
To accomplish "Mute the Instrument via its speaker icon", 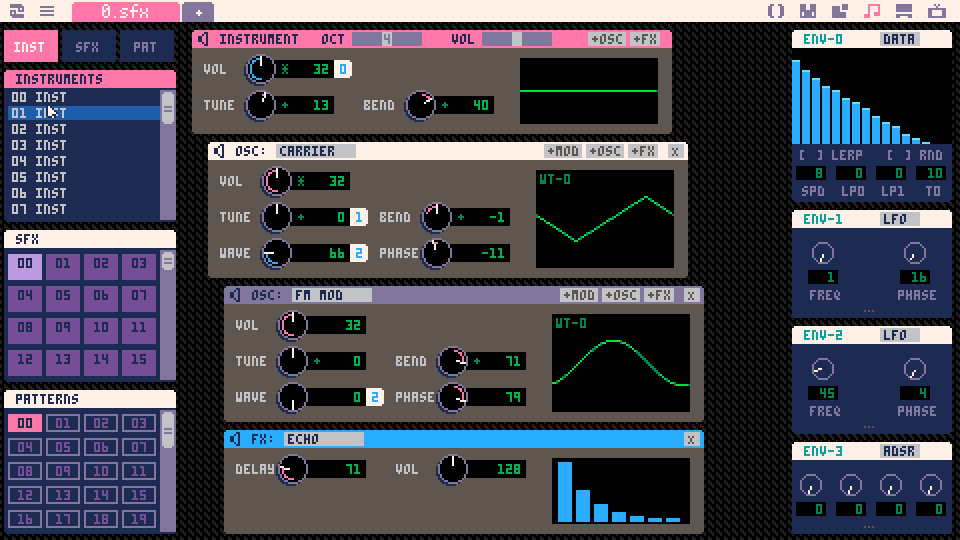I will pyautogui.click(x=203, y=39).
